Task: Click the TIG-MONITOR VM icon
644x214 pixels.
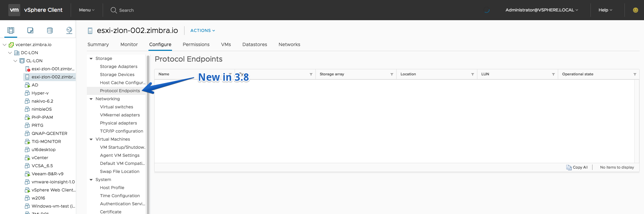Action: [28, 142]
